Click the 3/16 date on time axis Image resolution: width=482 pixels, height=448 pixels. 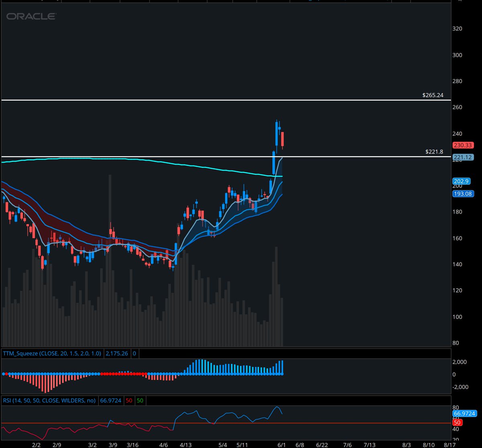[x=133, y=445]
